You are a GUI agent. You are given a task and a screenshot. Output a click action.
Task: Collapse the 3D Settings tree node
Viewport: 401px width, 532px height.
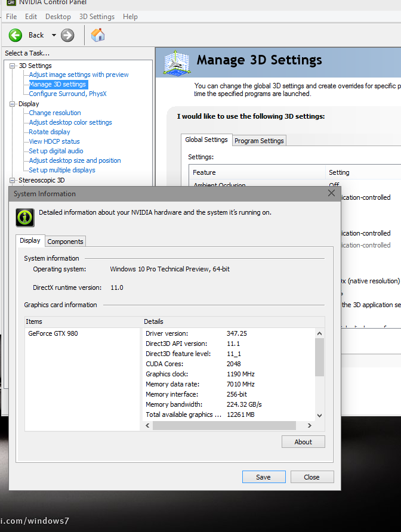(13, 66)
